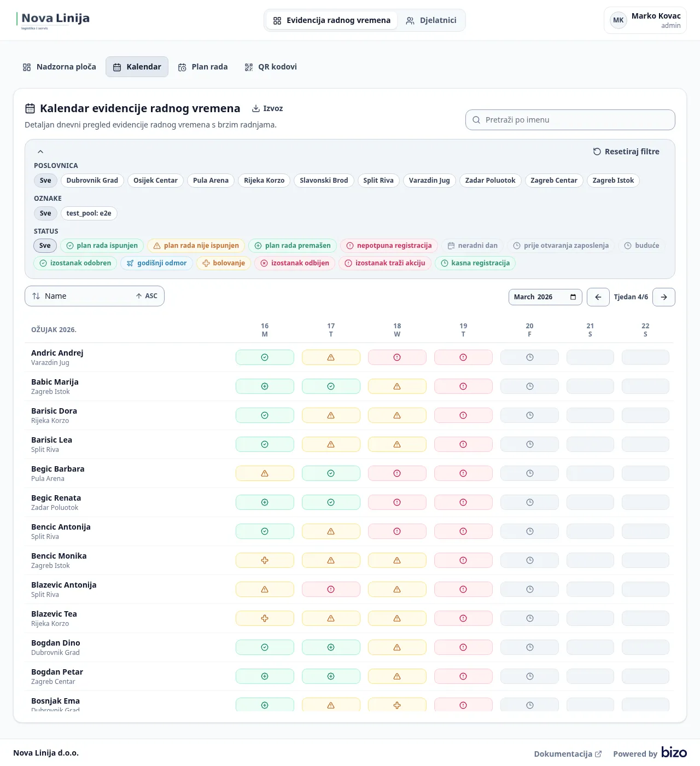Go to previous week with left arrow
The image size is (700, 766).
coord(598,297)
